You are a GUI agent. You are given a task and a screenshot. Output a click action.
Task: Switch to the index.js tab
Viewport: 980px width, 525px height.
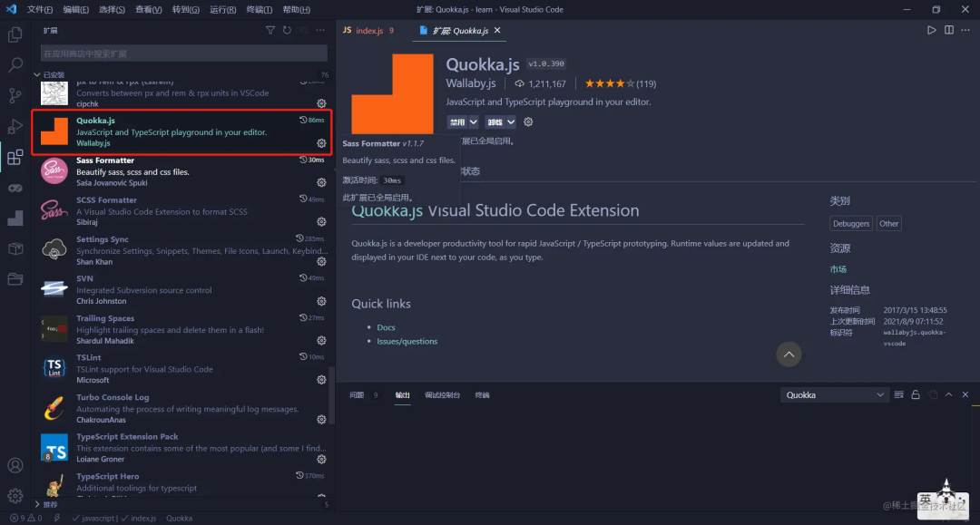368,31
